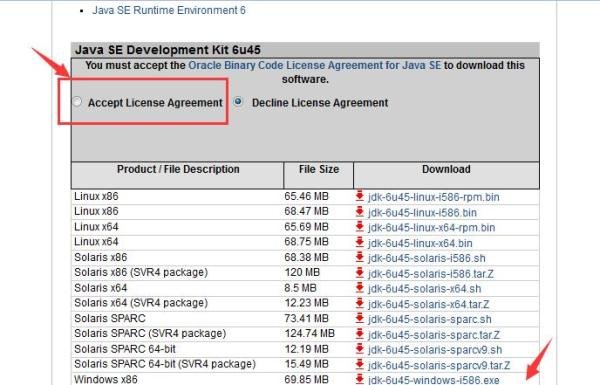This screenshot has width=600, height=385.
Task: Download jdk-6u45-linux-i586.bin file
Action: (422, 212)
